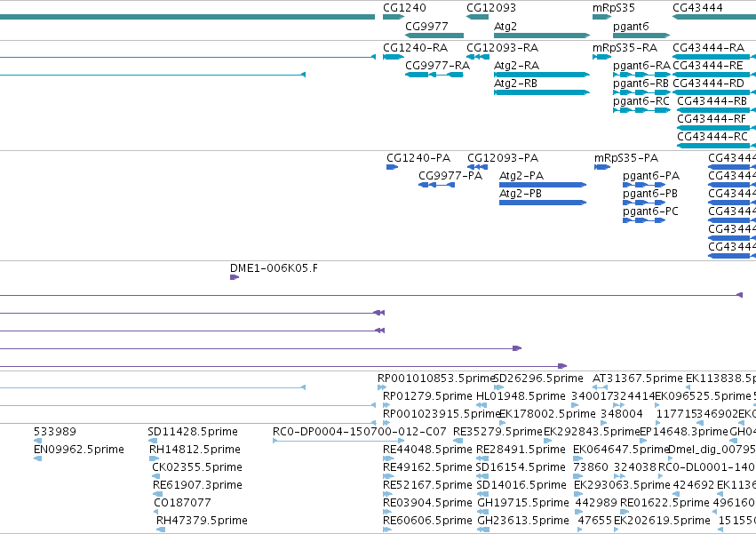Click the pgant6-RC transcript
The image size is (756, 534).
tap(641, 110)
